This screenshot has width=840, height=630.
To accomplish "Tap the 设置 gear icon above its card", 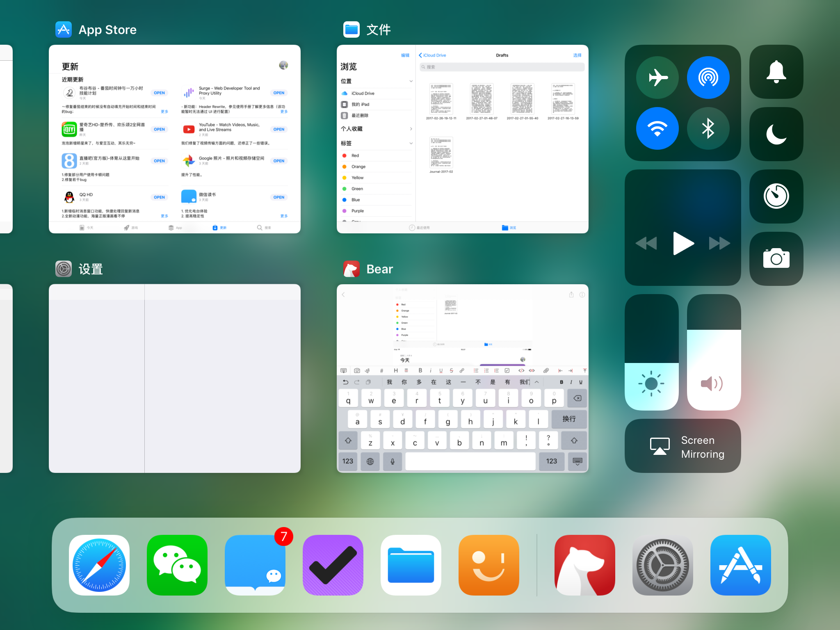I will click(x=64, y=269).
